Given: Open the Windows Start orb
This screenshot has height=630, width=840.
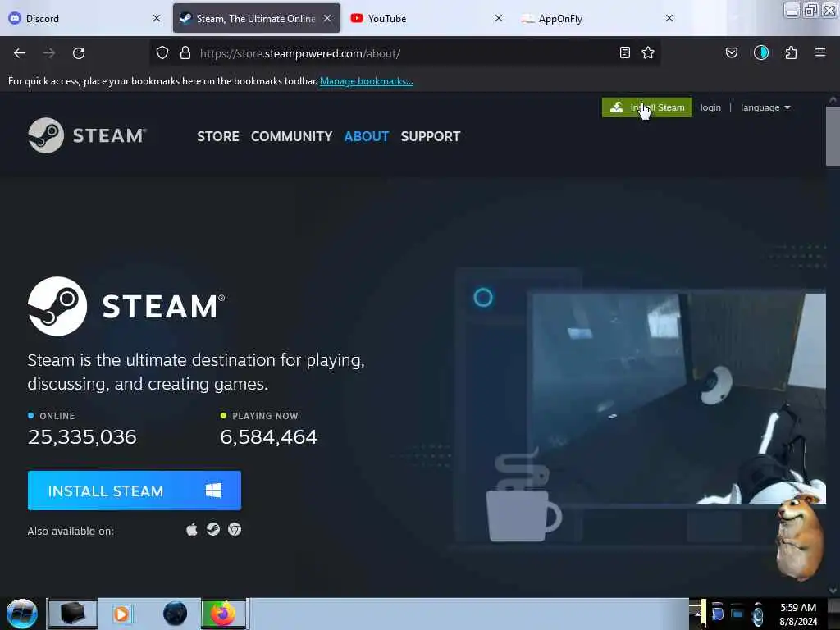Looking at the screenshot, I should (22, 614).
